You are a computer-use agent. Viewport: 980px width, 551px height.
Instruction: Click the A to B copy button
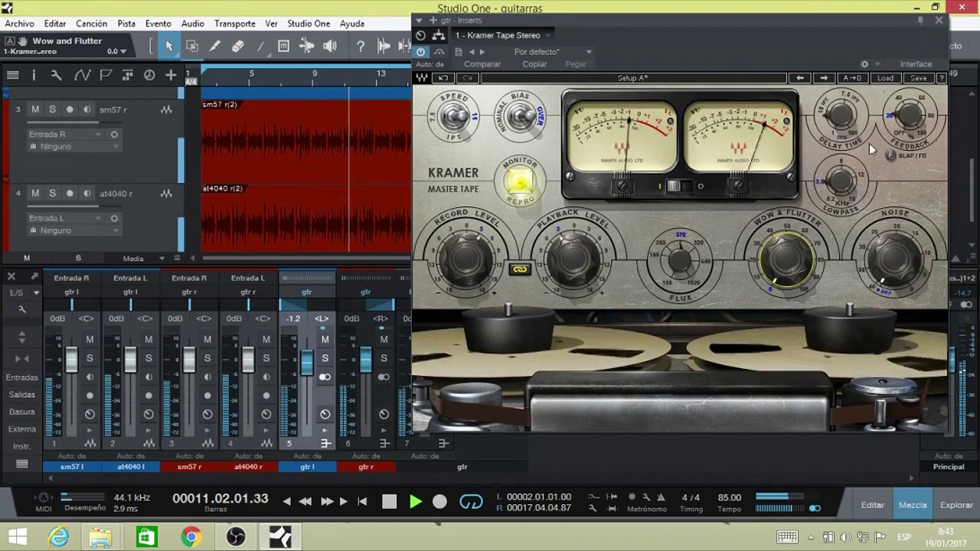[851, 78]
